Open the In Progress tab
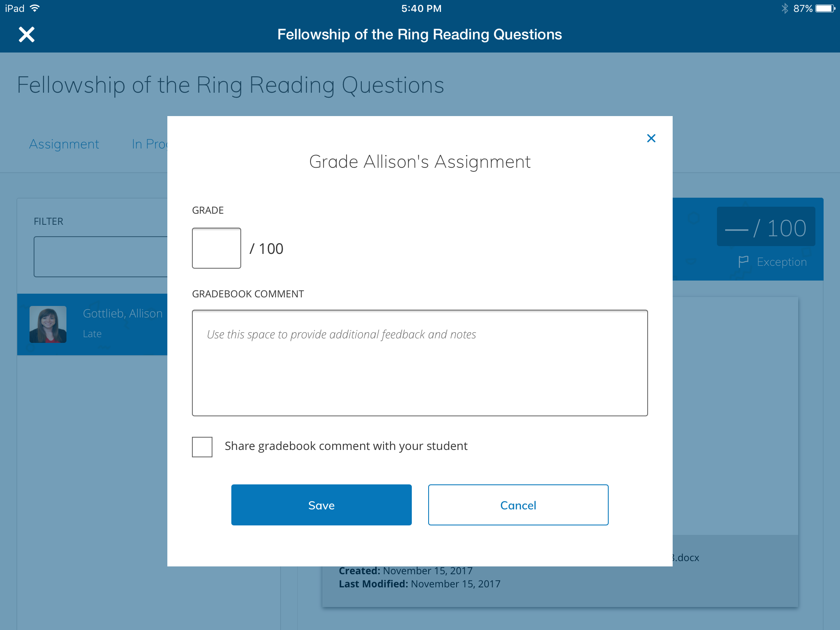Viewport: 840px width, 630px height. point(150,144)
